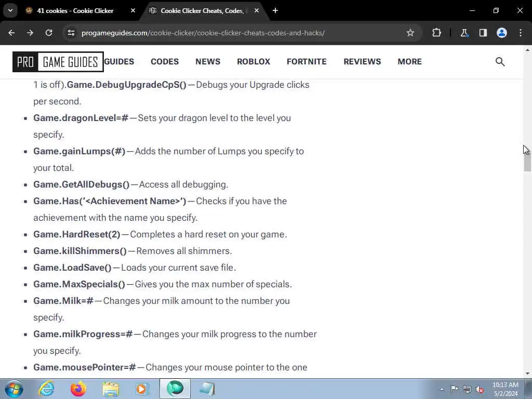The height and width of the screenshot is (399, 532).
Task: Open site information icon in address bar
Action: [x=71, y=33]
